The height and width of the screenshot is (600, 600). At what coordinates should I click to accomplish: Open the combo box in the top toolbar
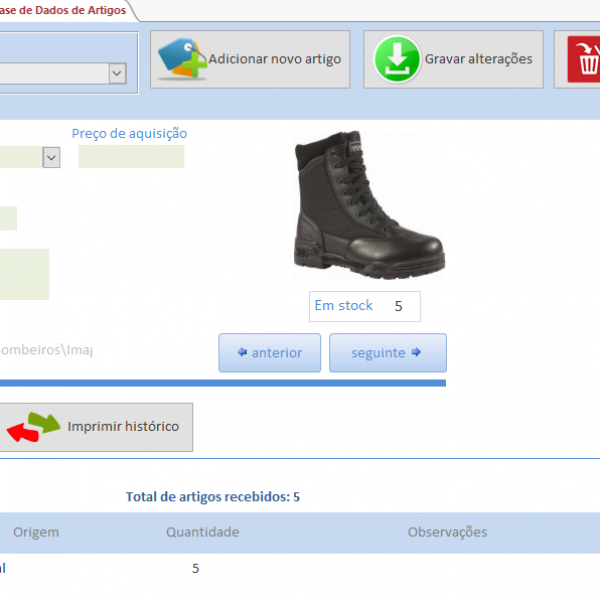[117, 73]
